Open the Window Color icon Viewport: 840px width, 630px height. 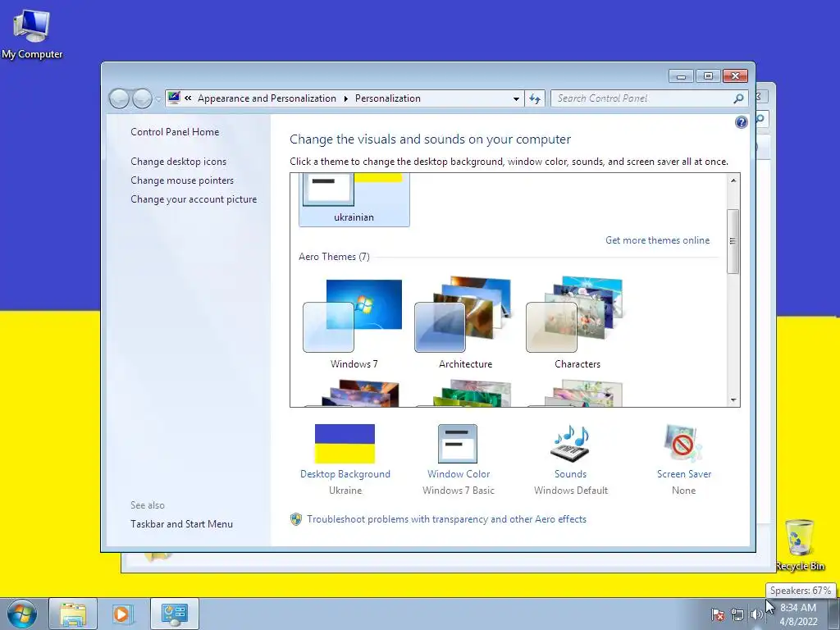tap(458, 444)
